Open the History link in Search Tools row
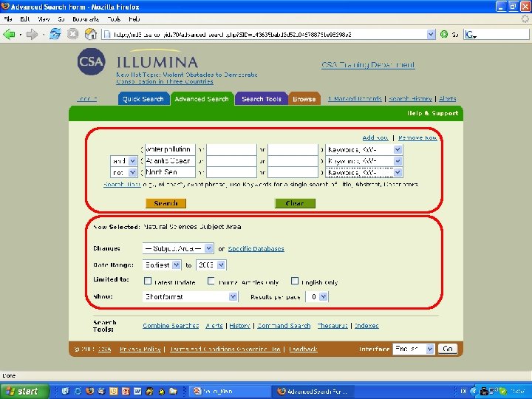The height and width of the screenshot is (399, 532). (239, 326)
